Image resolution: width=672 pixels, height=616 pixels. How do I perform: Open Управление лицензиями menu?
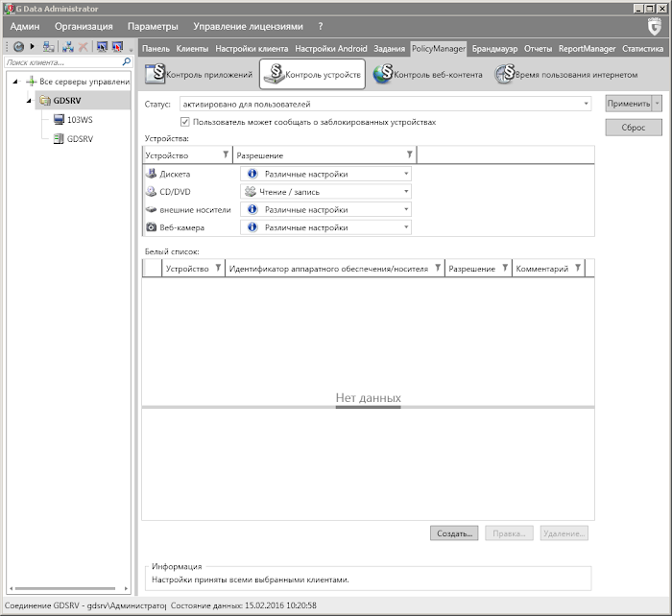[x=248, y=27]
